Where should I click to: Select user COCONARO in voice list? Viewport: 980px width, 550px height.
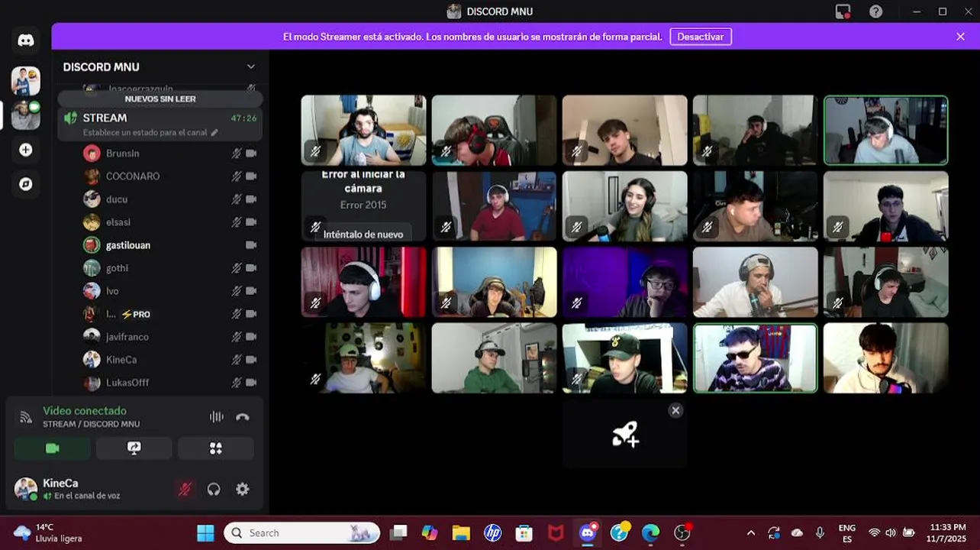[x=169, y=176]
